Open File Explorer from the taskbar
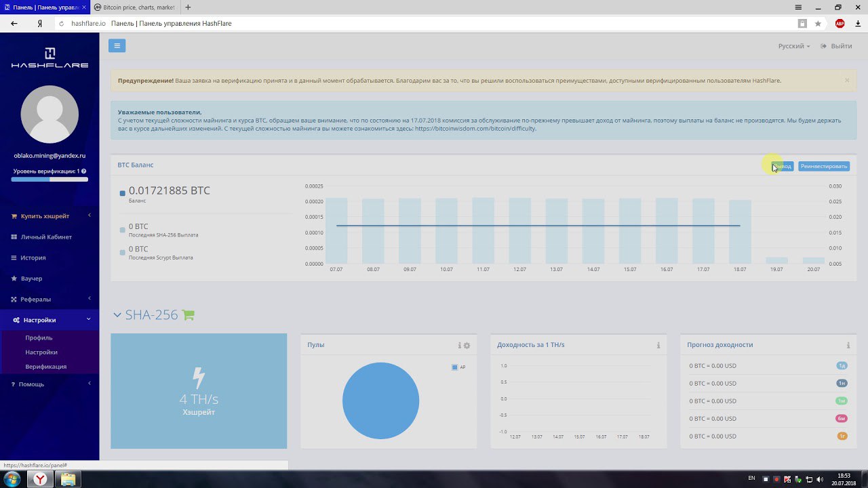The image size is (868, 488). [x=68, y=479]
